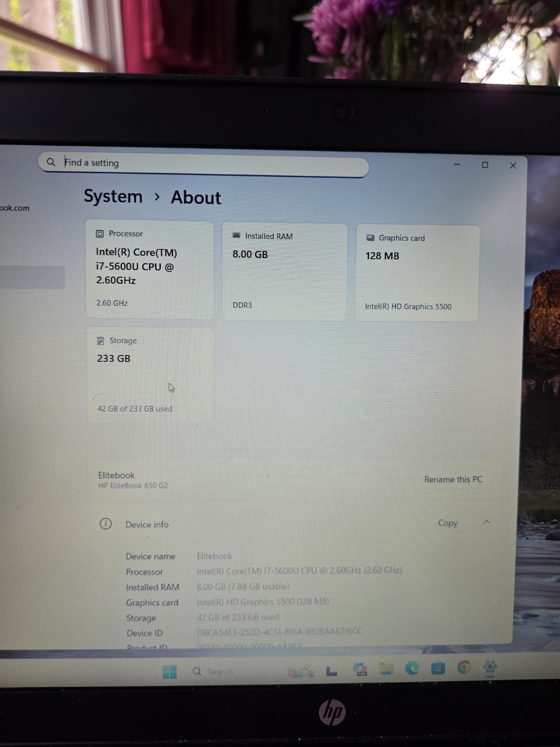Collapse the Device info section chevron
560x747 pixels.
click(x=486, y=522)
